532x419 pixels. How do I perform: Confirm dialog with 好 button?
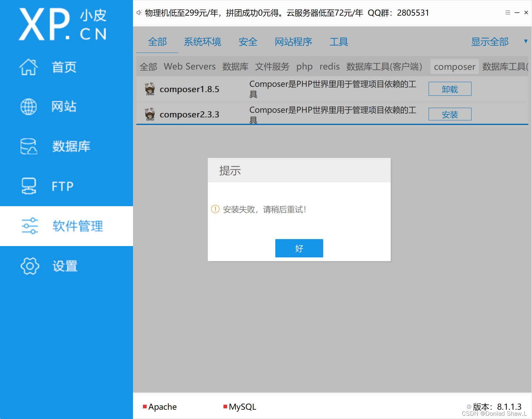point(299,248)
